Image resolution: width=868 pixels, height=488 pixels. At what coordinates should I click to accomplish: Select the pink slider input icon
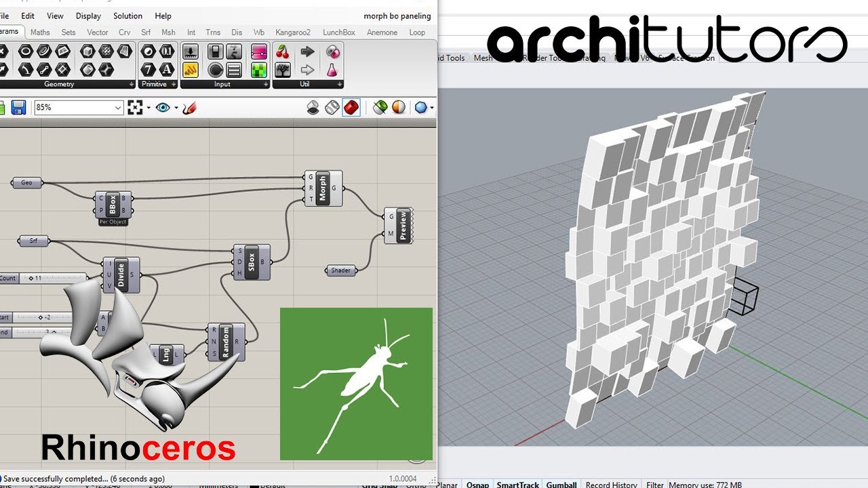click(259, 52)
